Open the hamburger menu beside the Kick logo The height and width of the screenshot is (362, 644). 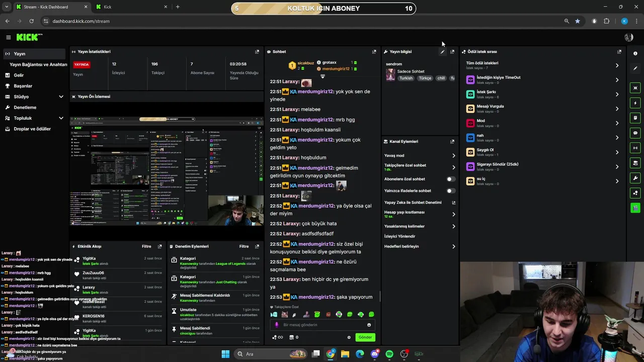pyautogui.click(x=9, y=37)
